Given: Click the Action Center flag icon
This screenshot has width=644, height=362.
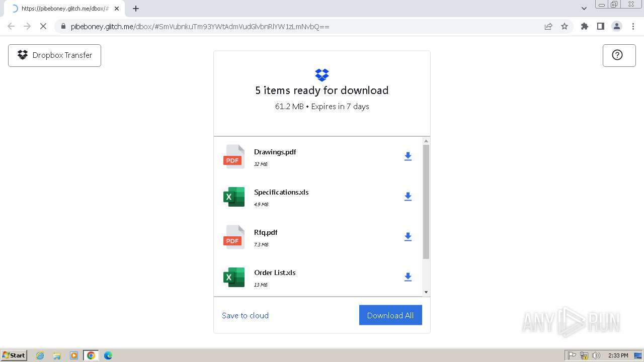Looking at the screenshot, I should pos(572,355).
